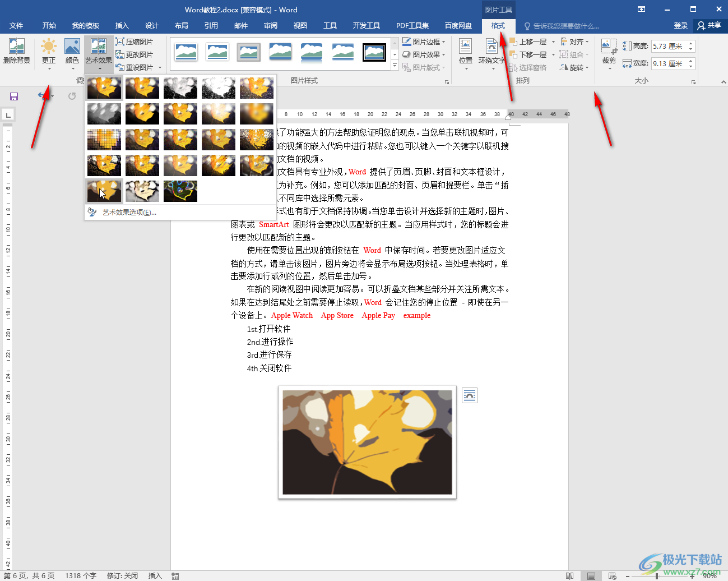This screenshot has height=581, width=728.
Task: Expand the 上移一层 dropdown arrow
Action: click(x=553, y=41)
